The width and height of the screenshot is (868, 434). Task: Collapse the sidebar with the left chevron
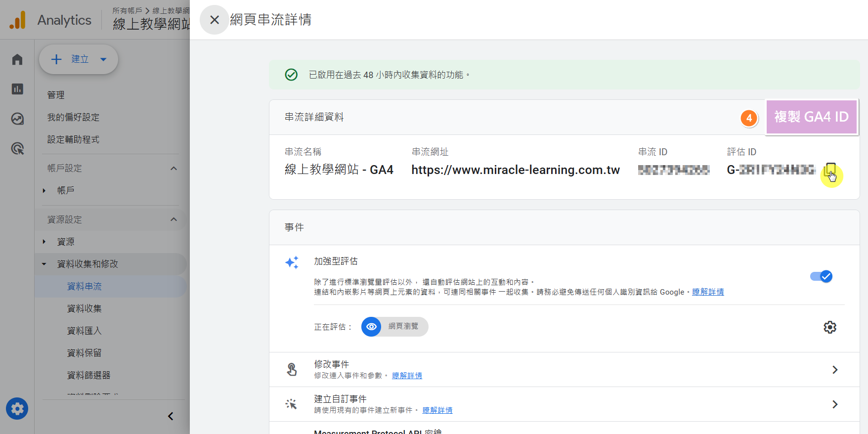(171, 416)
